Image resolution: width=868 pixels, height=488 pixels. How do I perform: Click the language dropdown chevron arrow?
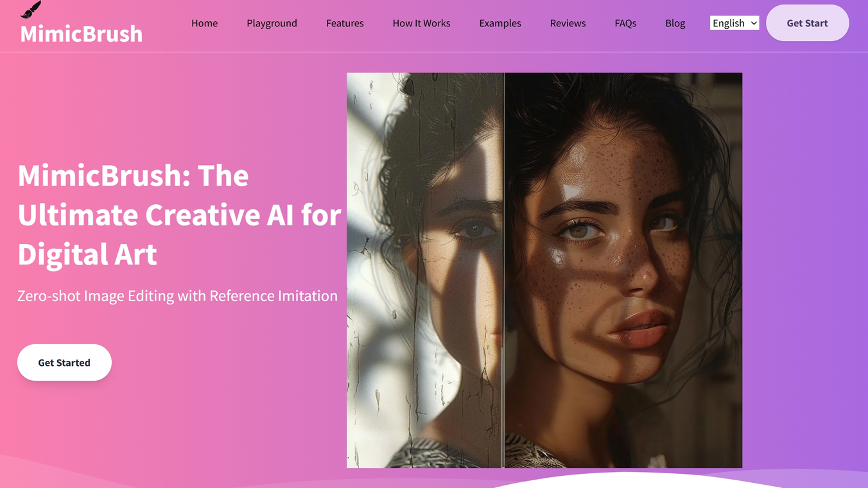[x=754, y=23]
